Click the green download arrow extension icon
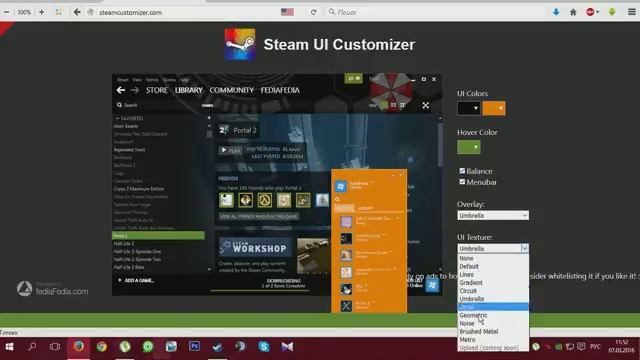This screenshot has height=360, width=640. [611, 12]
